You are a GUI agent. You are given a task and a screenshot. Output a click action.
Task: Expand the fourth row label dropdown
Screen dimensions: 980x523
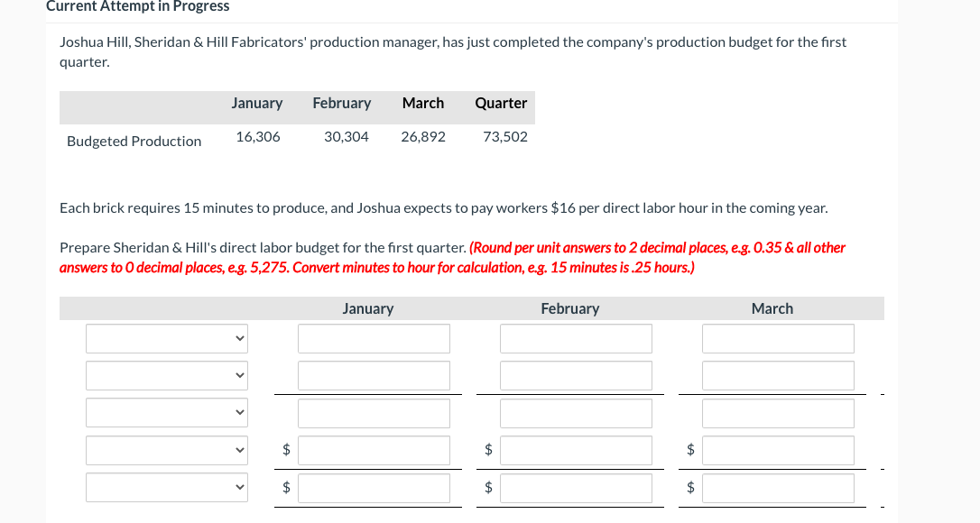(166, 451)
